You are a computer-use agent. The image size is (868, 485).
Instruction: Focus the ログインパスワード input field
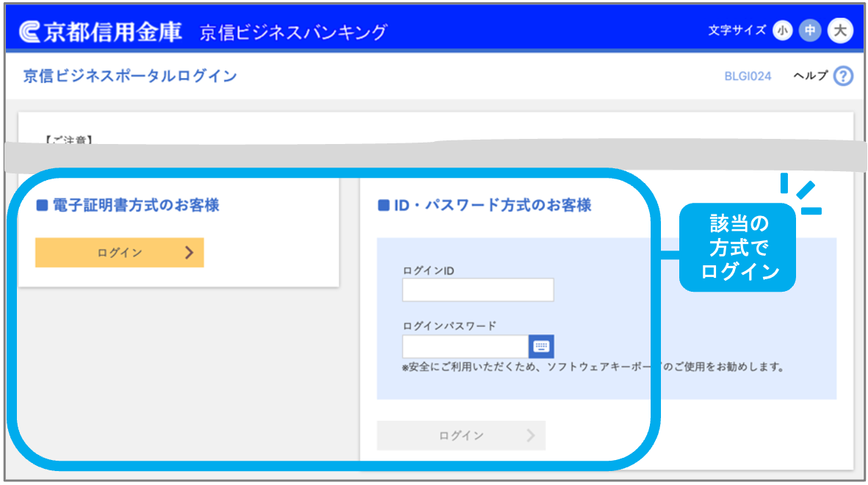coord(466,347)
